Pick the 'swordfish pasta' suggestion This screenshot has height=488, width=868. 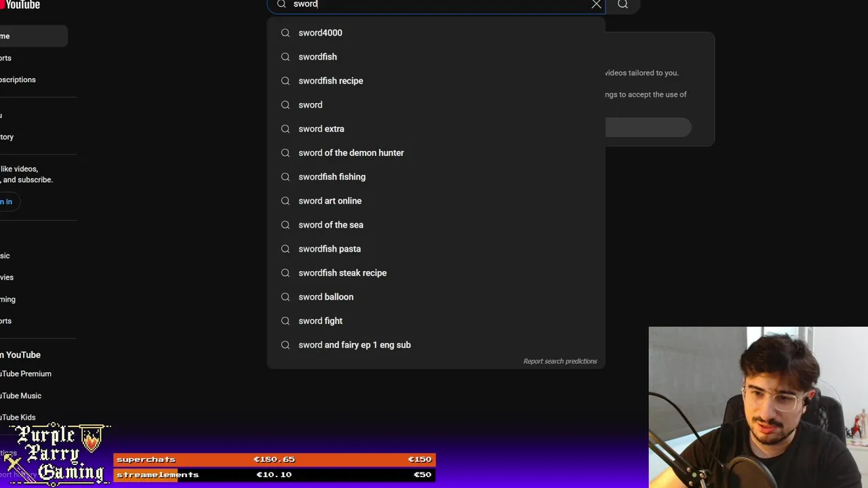(436, 249)
